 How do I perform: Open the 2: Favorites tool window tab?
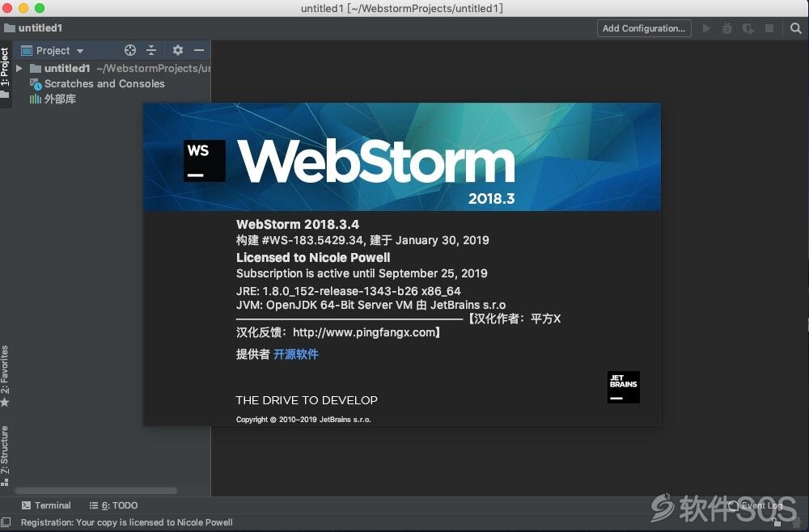coord(5,376)
